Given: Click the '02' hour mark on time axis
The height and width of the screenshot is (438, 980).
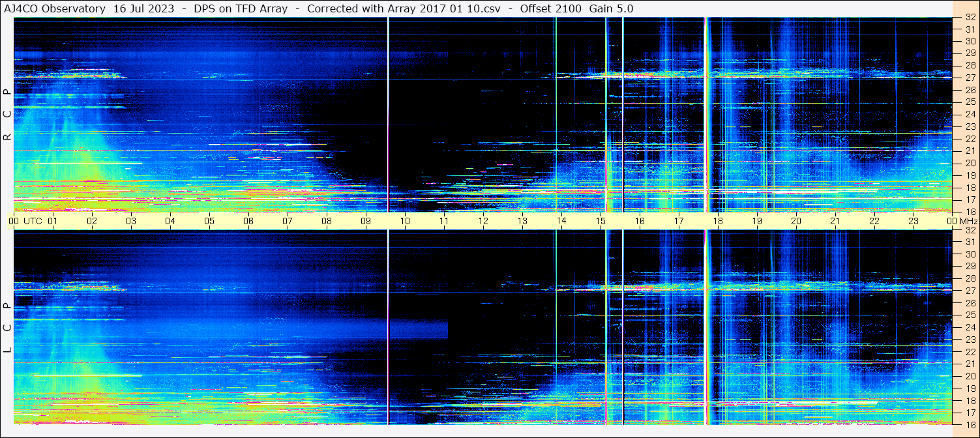Looking at the screenshot, I should point(92,221).
